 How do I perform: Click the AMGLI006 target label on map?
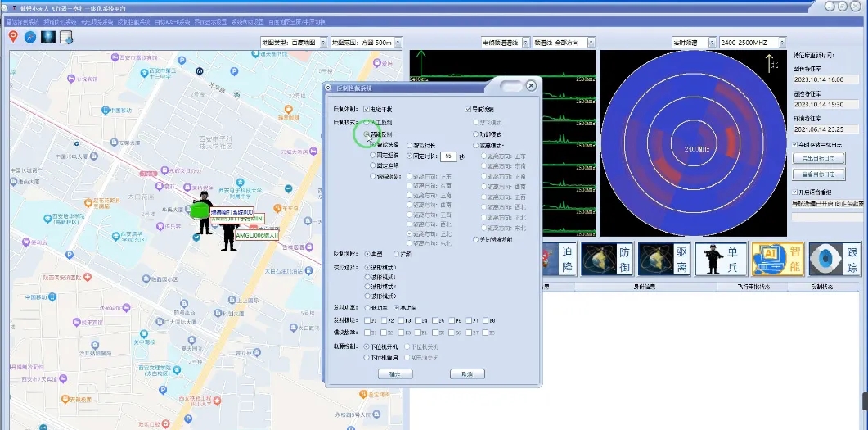coord(257,235)
